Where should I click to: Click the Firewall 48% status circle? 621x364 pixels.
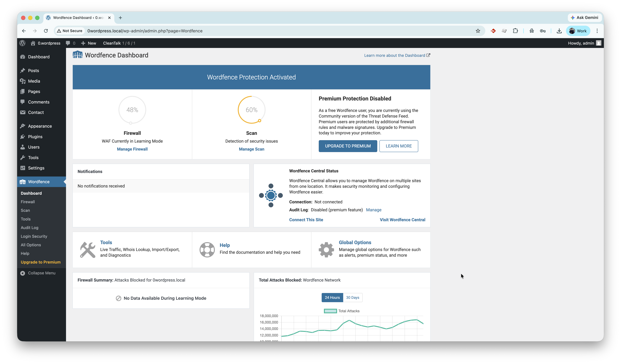point(132,110)
